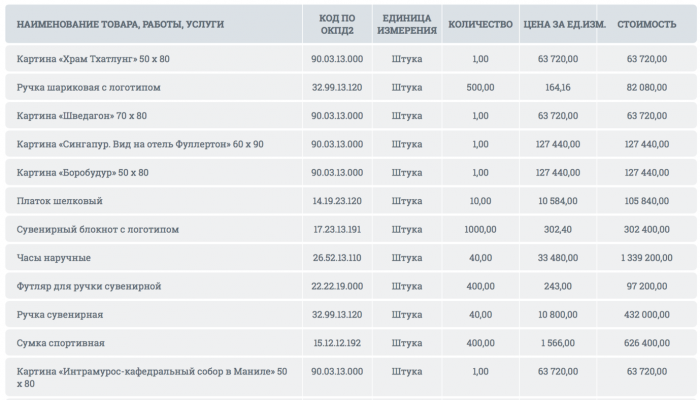The height and width of the screenshot is (400, 700).
Task: Click the «Цена за ед.изм.» column header
Action: tap(564, 22)
